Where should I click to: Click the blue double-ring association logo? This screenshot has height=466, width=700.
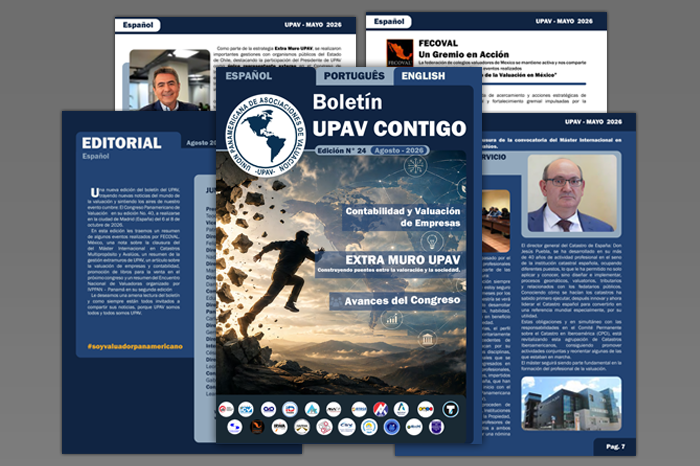tap(268, 409)
